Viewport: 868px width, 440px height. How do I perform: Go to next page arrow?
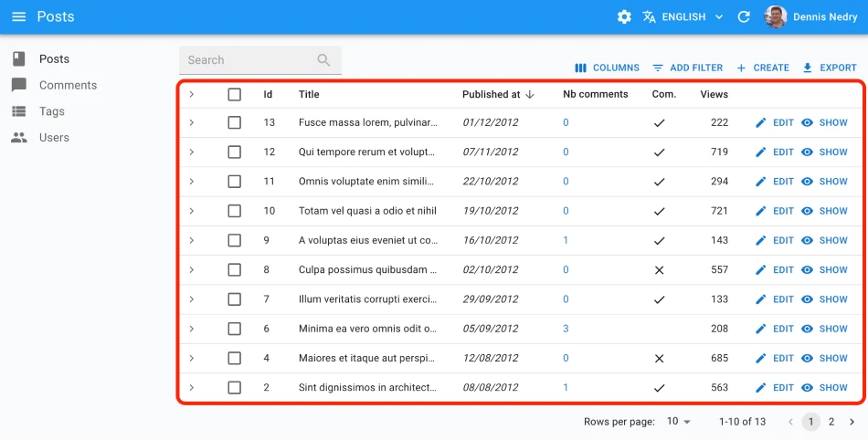[x=852, y=422]
